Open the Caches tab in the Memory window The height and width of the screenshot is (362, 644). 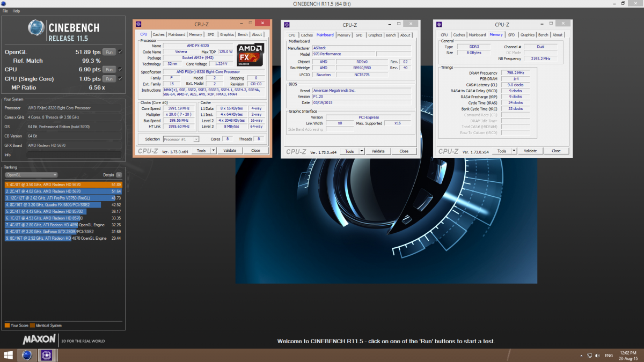tap(459, 35)
